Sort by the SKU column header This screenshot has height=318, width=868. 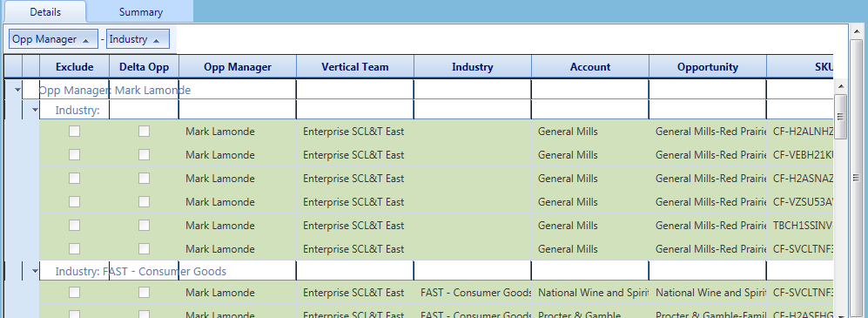(x=800, y=66)
